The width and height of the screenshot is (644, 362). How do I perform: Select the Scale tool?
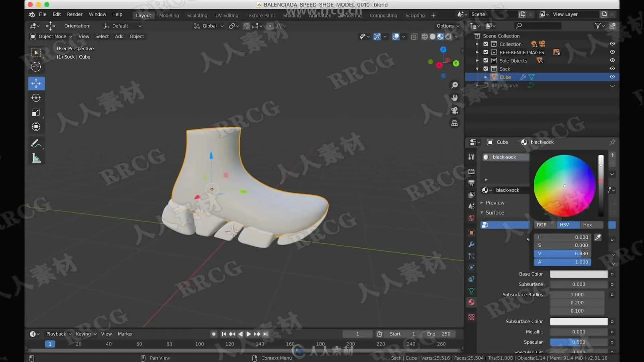36,112
